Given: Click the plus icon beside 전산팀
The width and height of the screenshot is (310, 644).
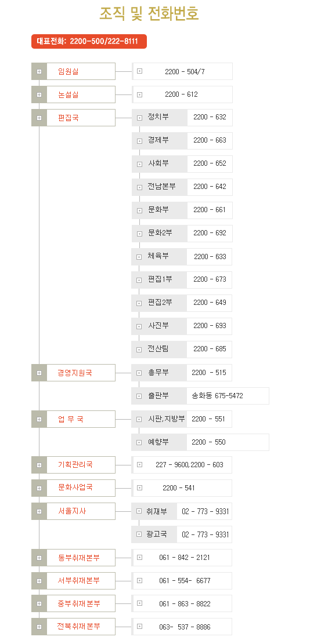Looking at the screenshot, I should [139, 350].
